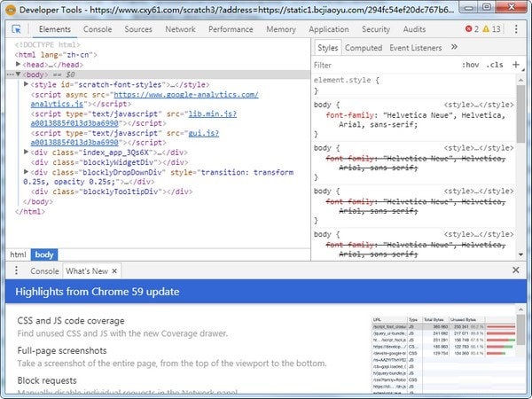Select body in the breadcrumb bar

43,254
